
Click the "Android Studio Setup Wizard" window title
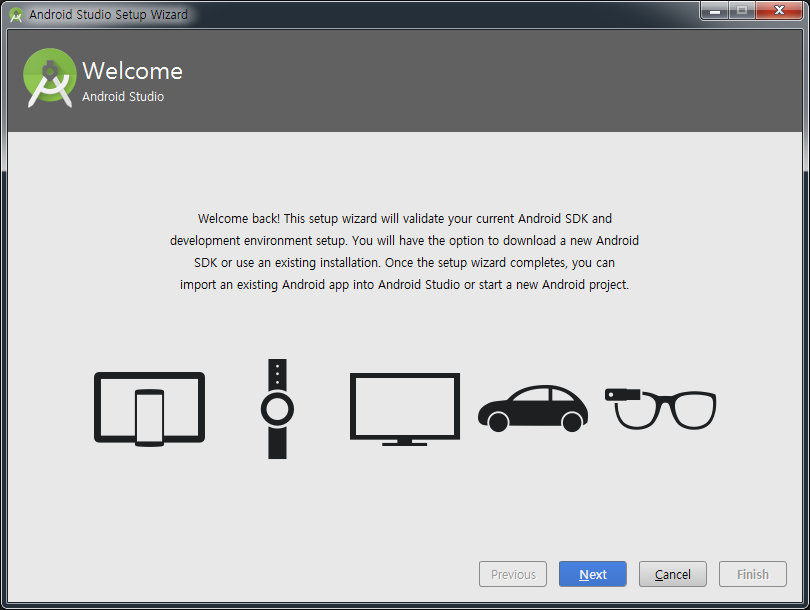tap(108, 14)
